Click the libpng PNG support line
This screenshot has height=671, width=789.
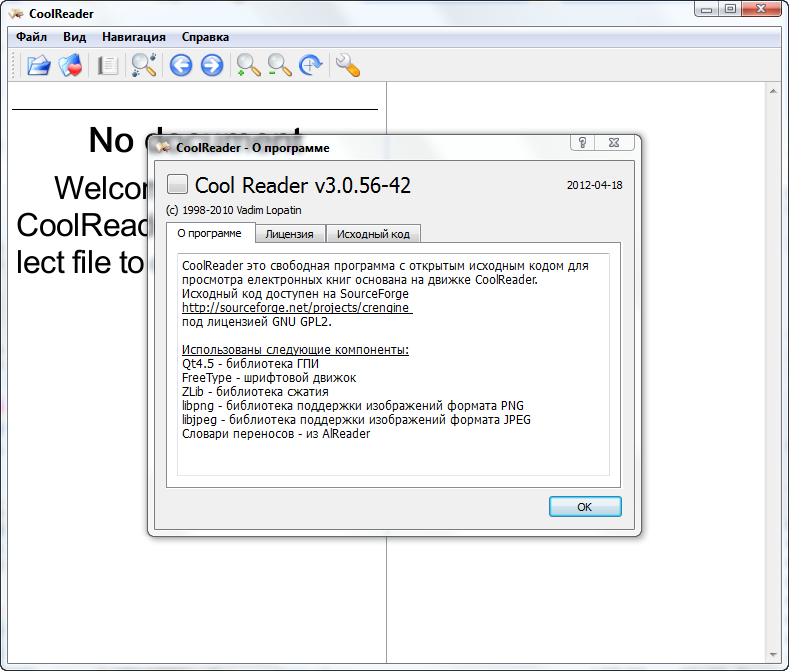click(353, 406)
